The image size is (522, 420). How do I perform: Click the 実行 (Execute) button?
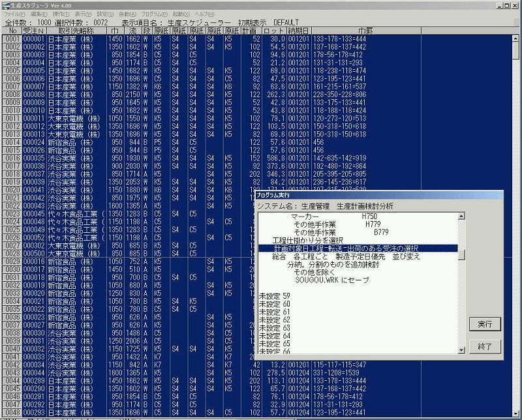point(484,323)
